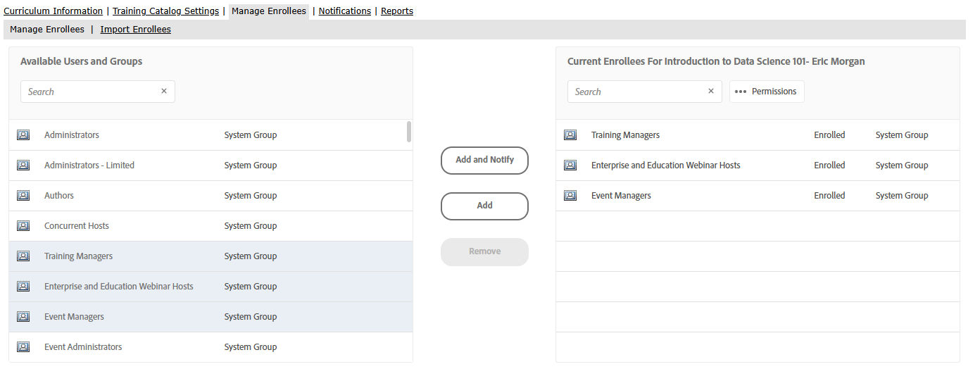Clear the Available Users search field
Screen dimensions: 980x369
(x=164, y=92)
